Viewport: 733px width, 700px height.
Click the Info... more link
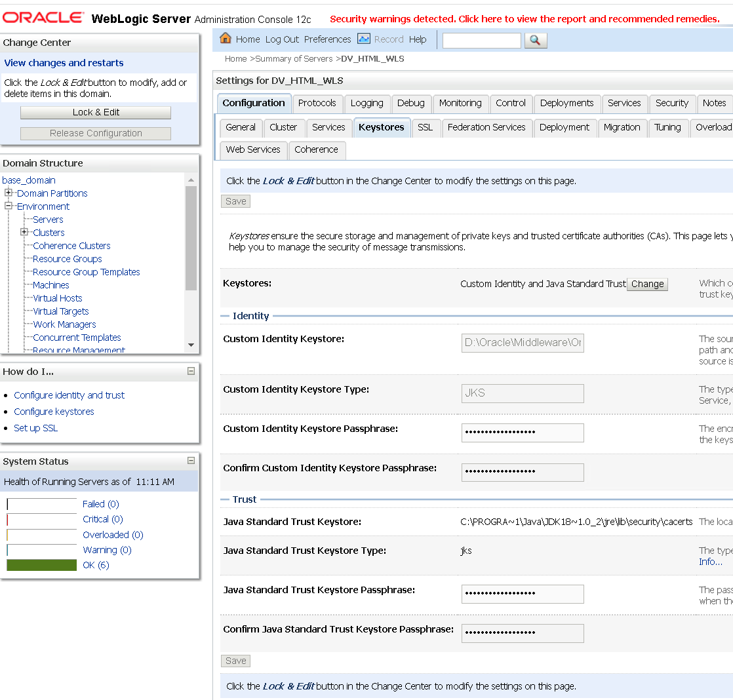coord(711,562)
